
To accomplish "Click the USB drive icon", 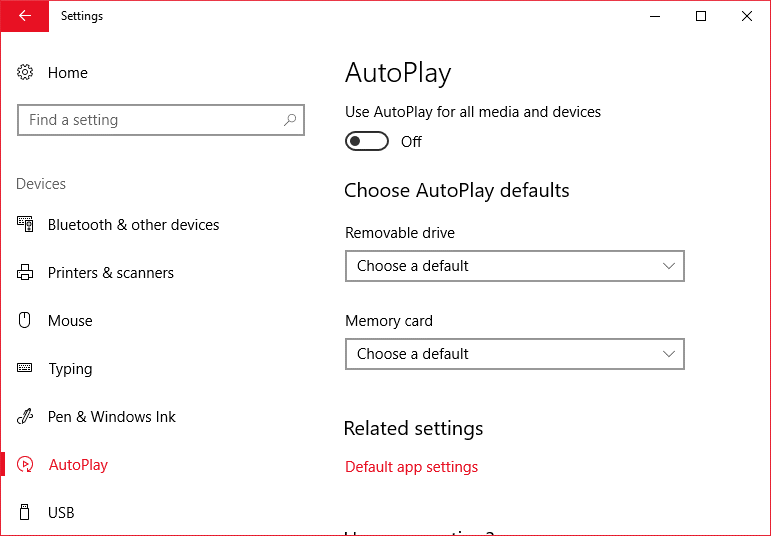I will click(x=26, y=513).
